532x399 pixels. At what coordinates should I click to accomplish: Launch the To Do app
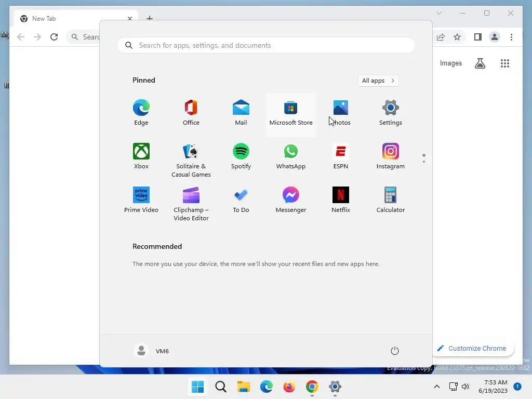[x=241, y=200]
